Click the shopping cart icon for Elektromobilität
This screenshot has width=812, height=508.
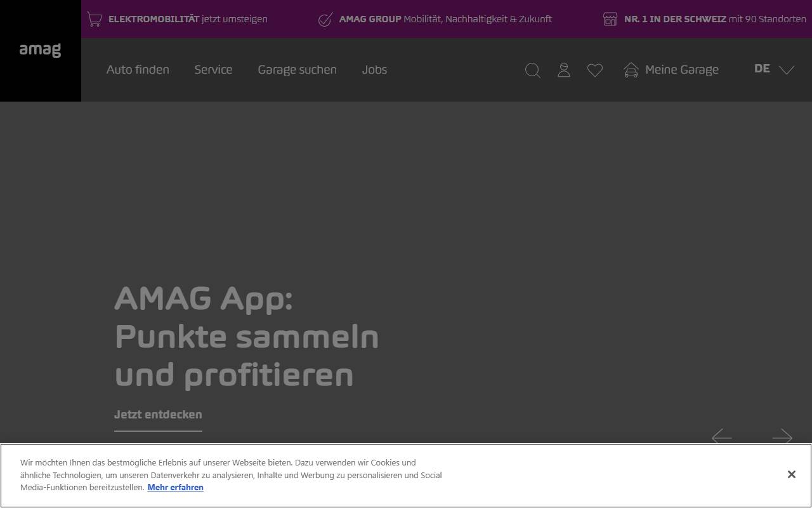tap(95, 19)
